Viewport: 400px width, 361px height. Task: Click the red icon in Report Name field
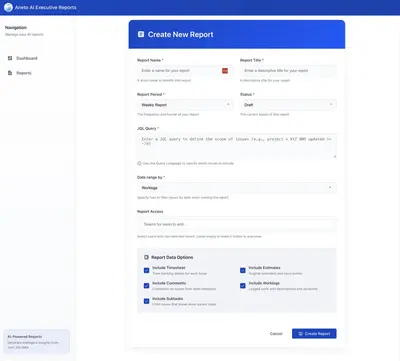(x=225, y=71)
